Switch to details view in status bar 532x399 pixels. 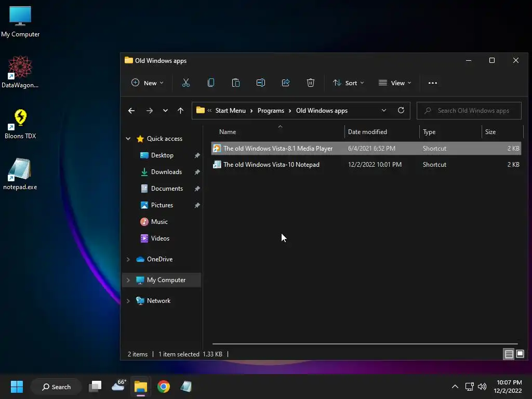[509, 354]
